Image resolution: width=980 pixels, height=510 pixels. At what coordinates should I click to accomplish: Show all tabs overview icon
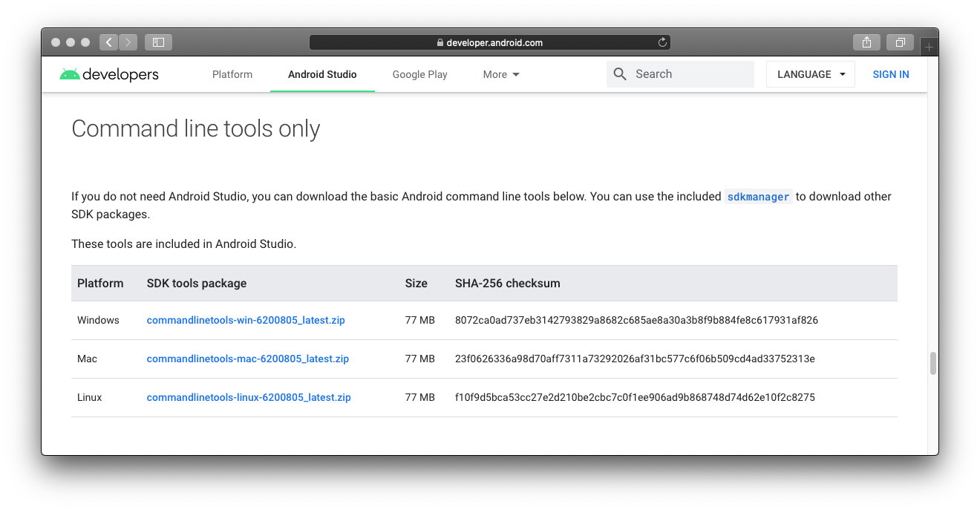click(900, 42)
